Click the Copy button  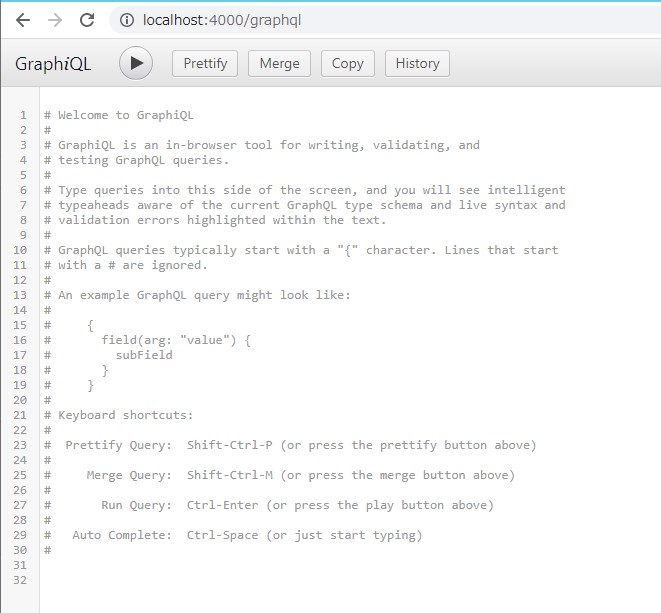[x=348, y=64]
